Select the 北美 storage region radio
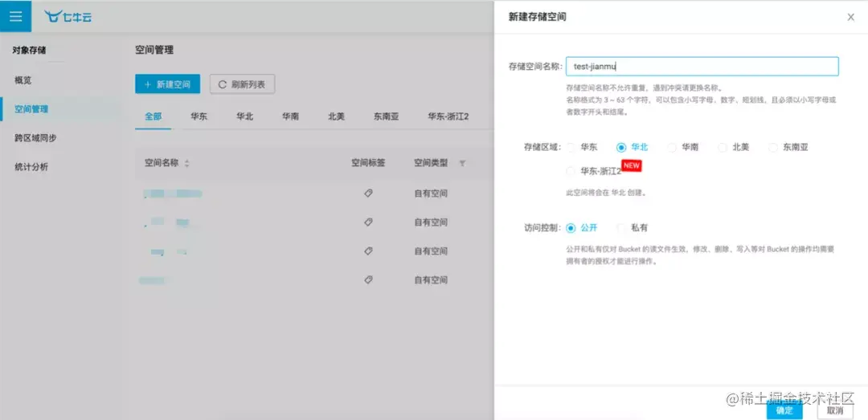 point(723,147)
